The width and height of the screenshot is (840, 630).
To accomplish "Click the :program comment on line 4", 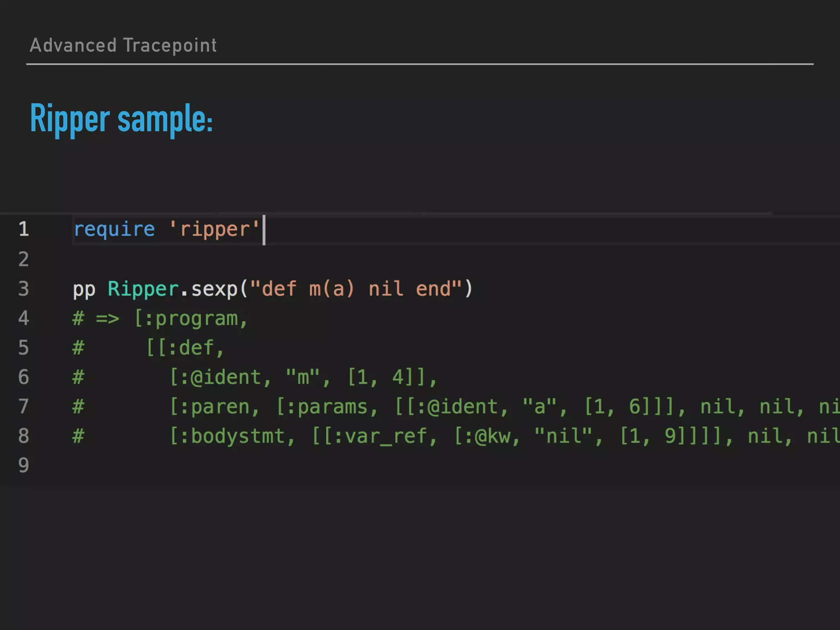I will (x=191, y=319).
